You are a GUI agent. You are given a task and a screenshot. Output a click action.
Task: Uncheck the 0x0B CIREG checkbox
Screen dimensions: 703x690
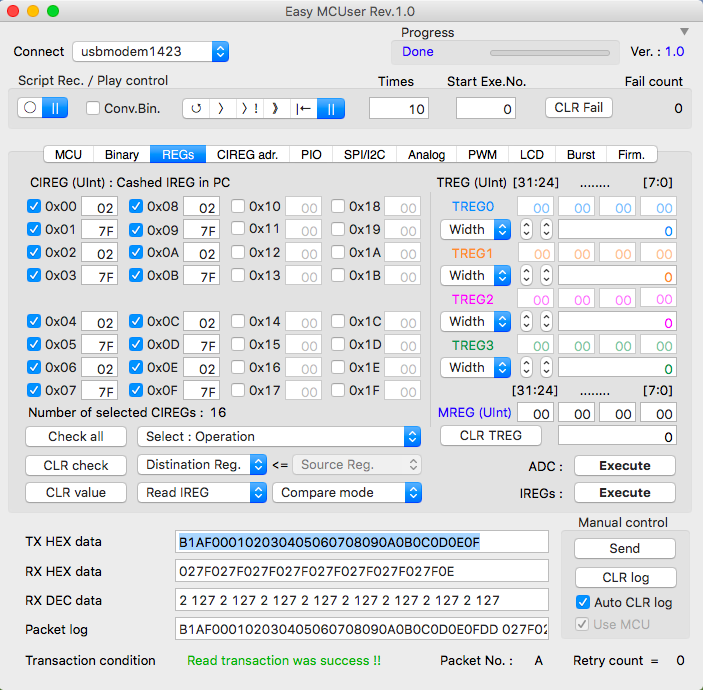[x=135, y=275]
